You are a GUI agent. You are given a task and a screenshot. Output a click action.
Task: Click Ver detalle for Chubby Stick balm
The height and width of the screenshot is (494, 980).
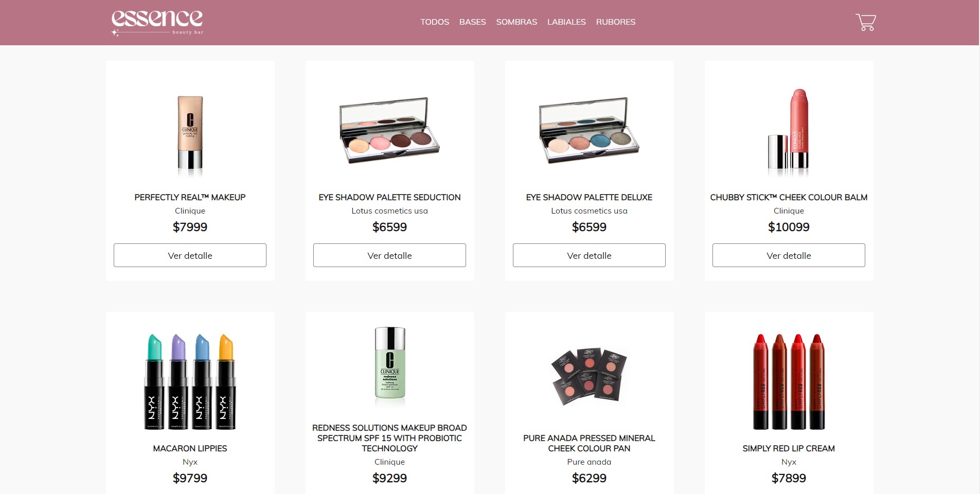pyautogui.click(x=789, y=255)
